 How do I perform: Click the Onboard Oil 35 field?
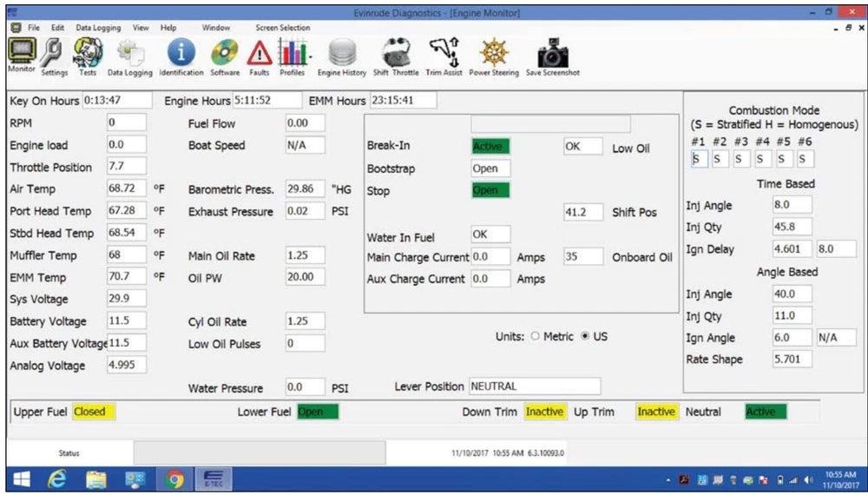pyautogui.click(x=583, y=256)
